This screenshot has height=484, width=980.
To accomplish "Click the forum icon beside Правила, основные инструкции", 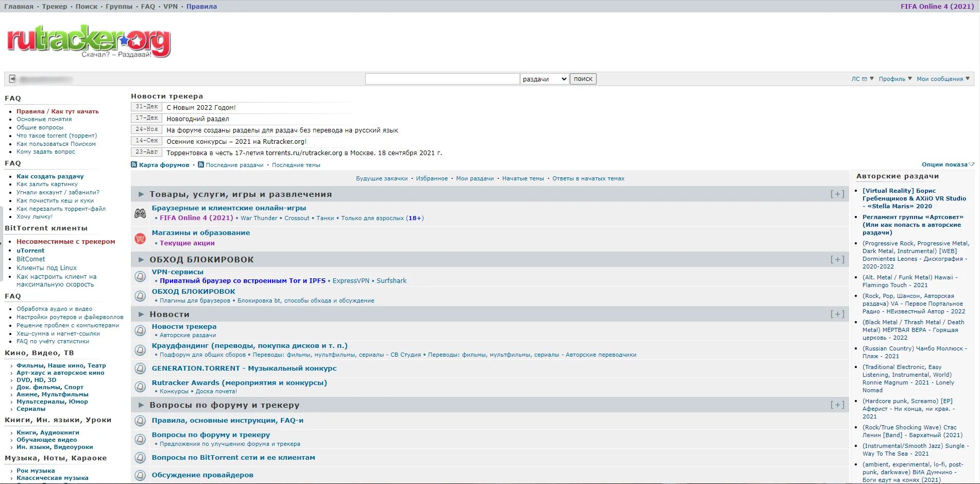I will (x=140, y=421).
